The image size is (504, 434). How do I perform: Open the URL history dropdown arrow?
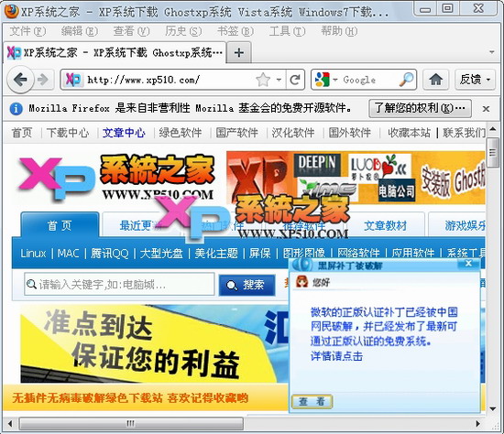pos(279,80)
